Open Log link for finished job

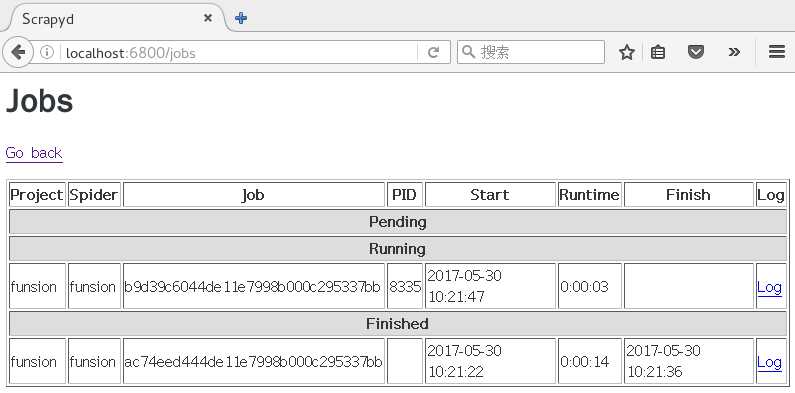tap(769, 363)
